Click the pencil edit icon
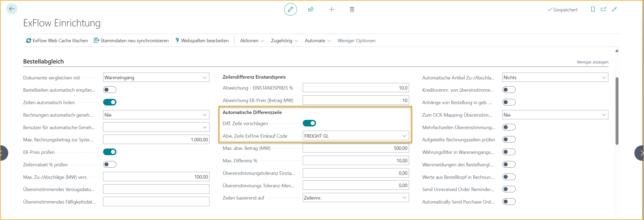 pyautogui.click(x=290, y=10)
